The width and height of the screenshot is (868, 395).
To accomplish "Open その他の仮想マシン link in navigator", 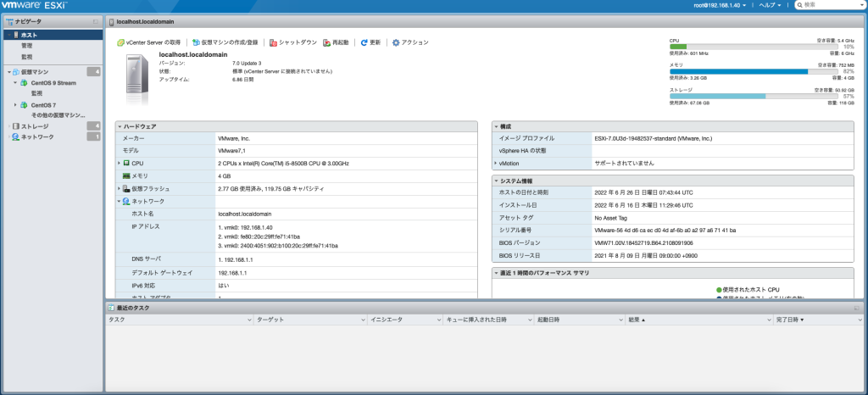I will click(x=58, y=114).
